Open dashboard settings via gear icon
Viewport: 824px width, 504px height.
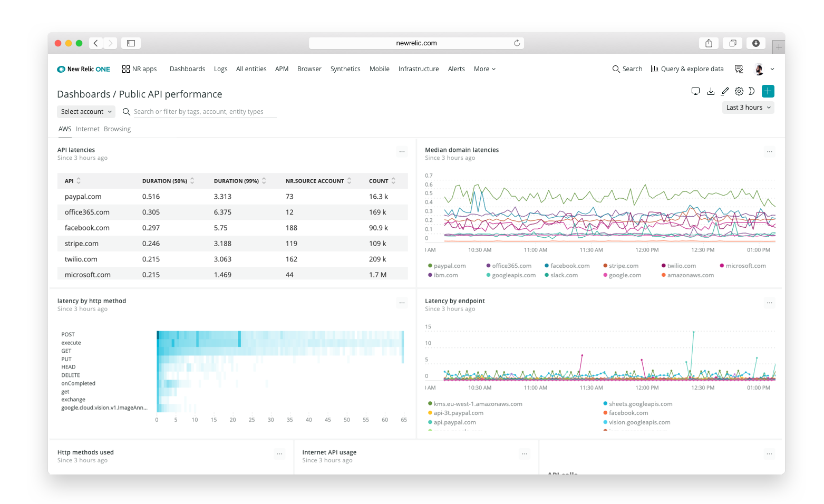point(739,91)
